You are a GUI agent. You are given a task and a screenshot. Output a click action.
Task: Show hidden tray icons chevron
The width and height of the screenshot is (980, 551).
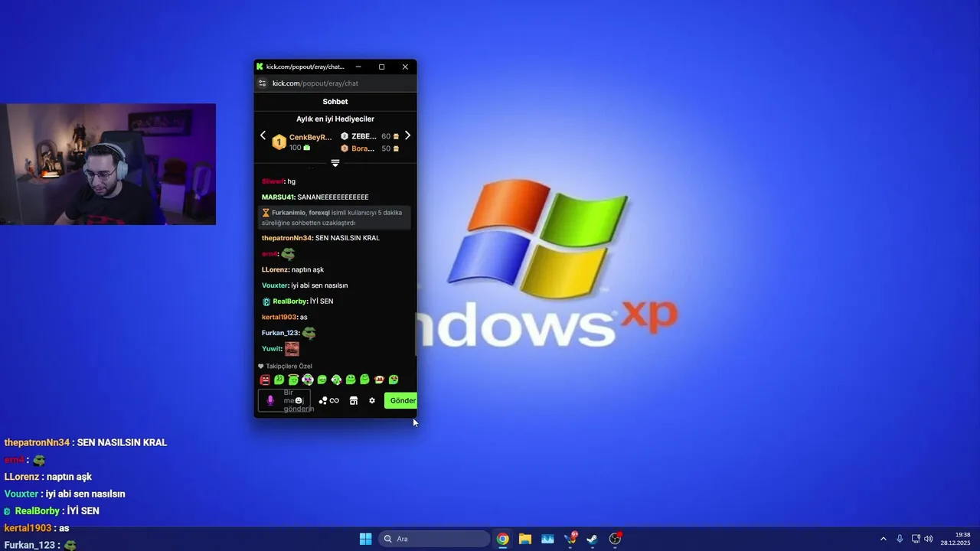coord(883,539)
